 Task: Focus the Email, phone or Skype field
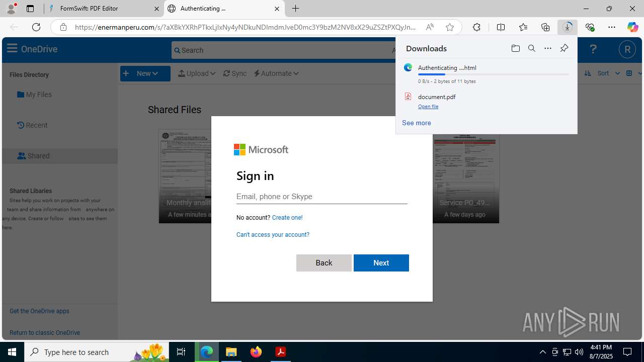322,197
